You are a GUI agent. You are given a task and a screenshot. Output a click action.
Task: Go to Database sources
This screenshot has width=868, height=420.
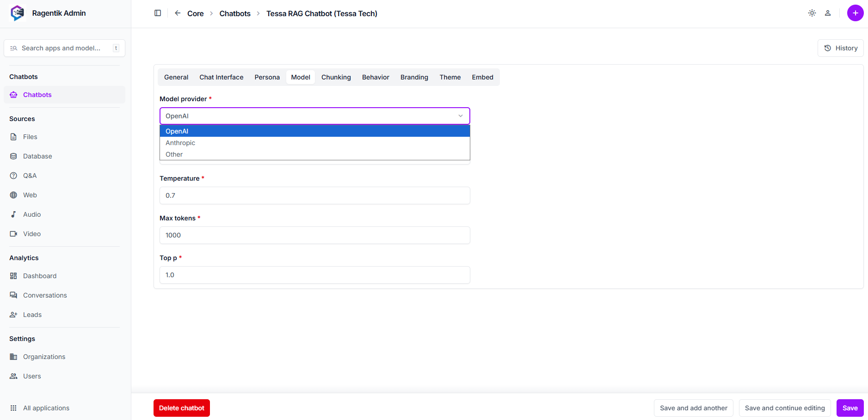coord(37,156)
